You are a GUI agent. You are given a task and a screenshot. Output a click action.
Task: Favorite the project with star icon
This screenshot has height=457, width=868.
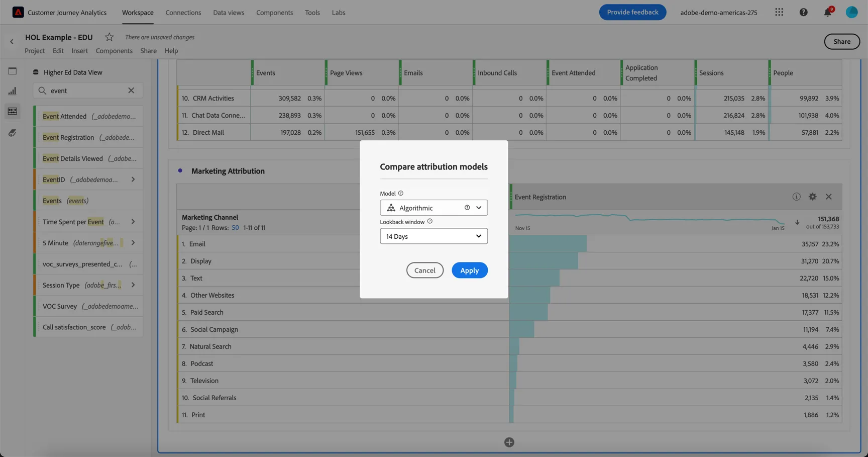click(x=109, y=37)
